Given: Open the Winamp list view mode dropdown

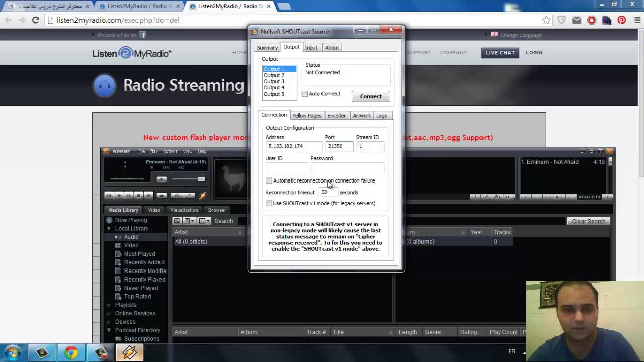Looking at the screenshot, I should tap(190, 221).
